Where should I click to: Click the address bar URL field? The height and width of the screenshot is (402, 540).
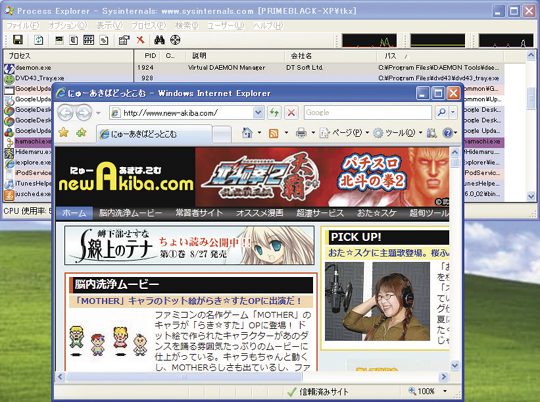click(187, 113)
